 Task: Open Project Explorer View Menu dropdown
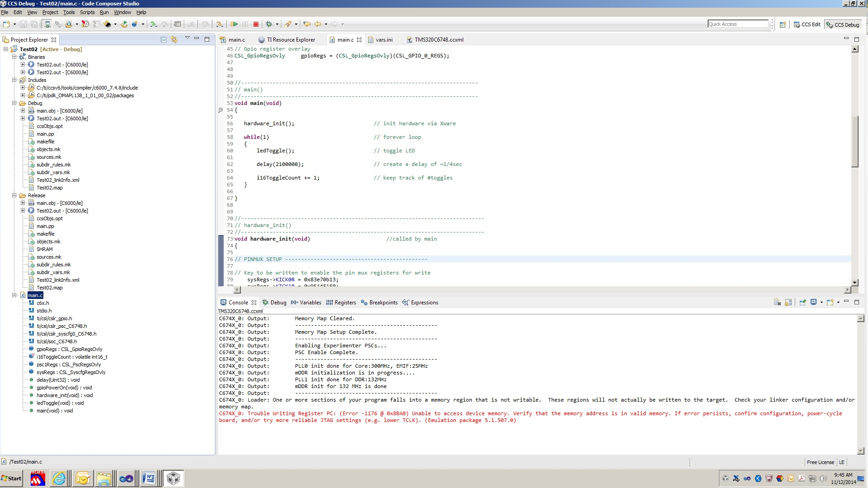tap(187, 38)
